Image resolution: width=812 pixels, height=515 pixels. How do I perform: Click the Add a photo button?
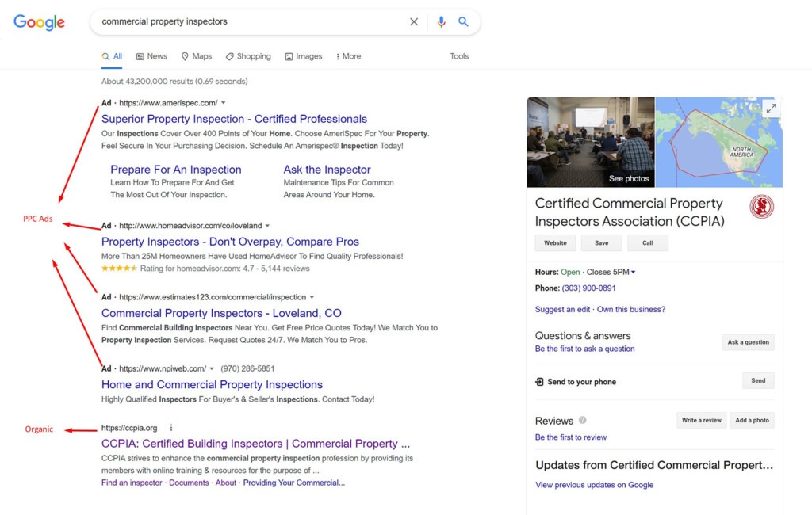coord(753,420)
